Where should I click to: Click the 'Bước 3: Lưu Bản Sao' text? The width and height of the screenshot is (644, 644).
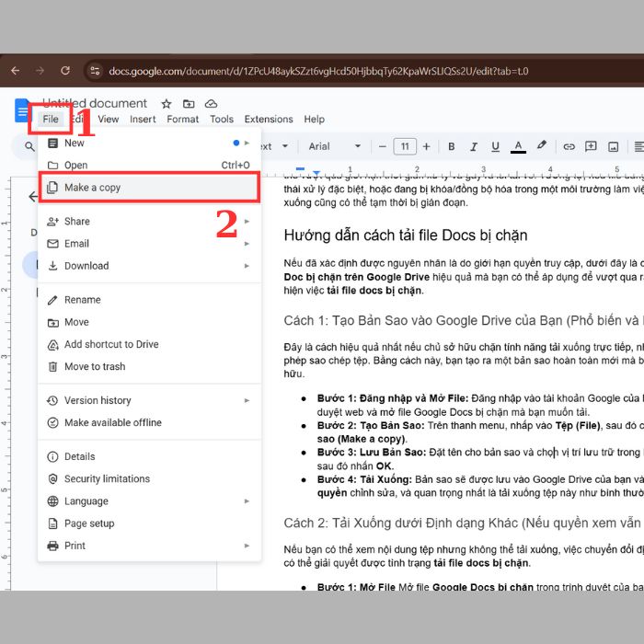click(x=372, y=453)
